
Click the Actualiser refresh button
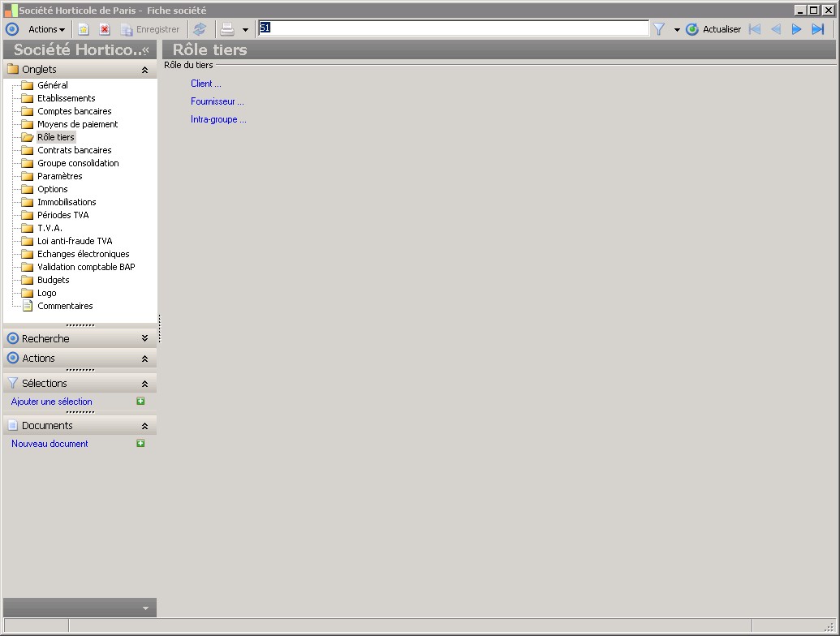[713, 29]
